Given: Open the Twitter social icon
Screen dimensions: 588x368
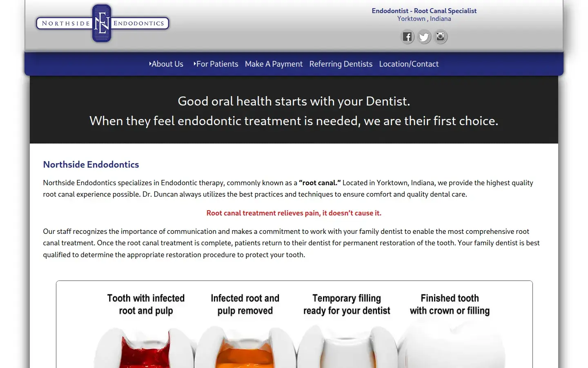Looking at the screenshot, I should [424, 37].
